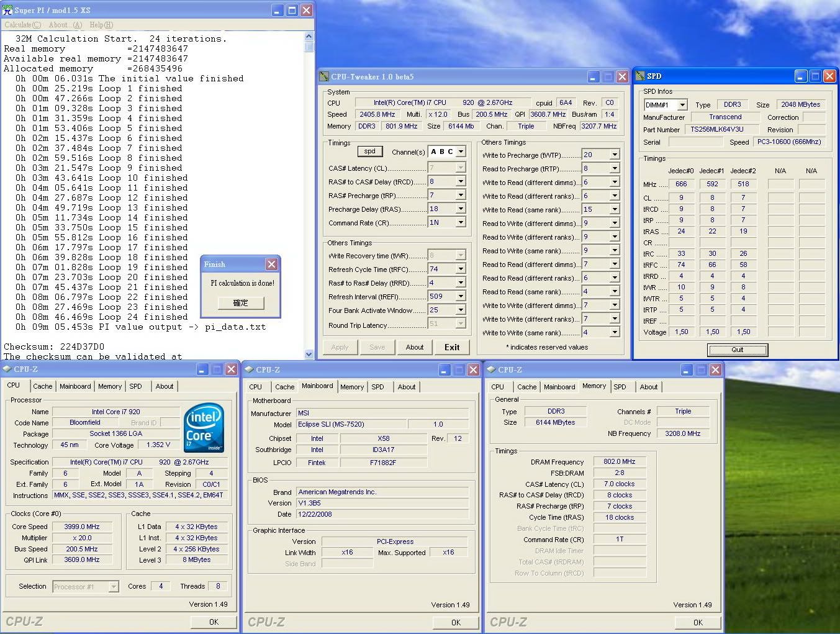
Task: Click the DRAM Frequency 802.0 MHz value
Action: pyautogui.click(x=620, y=461)
